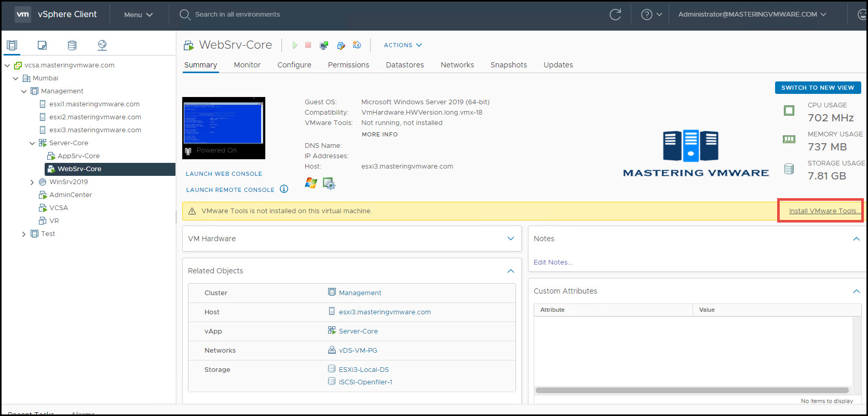This screenshot has height=416, width=868.
Task: Edit VM settings toolbar icon
Action: (x=341, y=45)
